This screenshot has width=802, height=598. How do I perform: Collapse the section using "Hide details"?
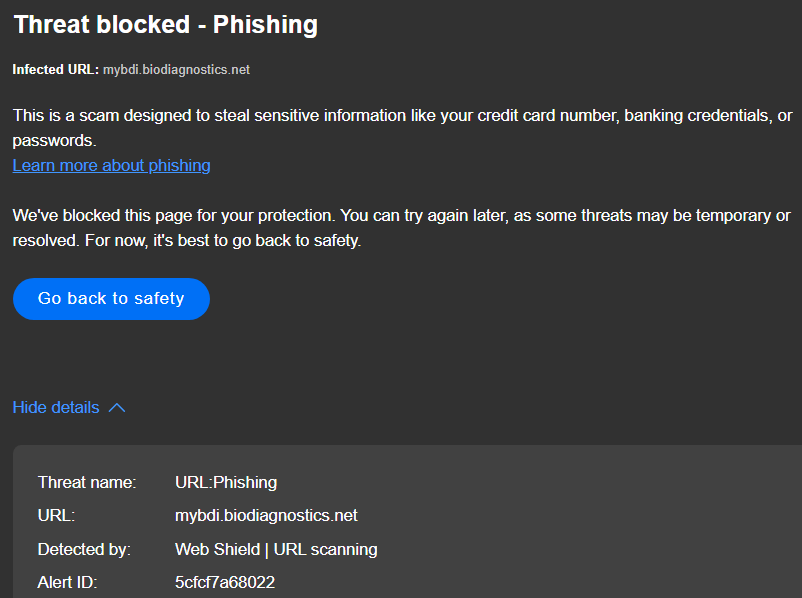[x=56, y=408]
